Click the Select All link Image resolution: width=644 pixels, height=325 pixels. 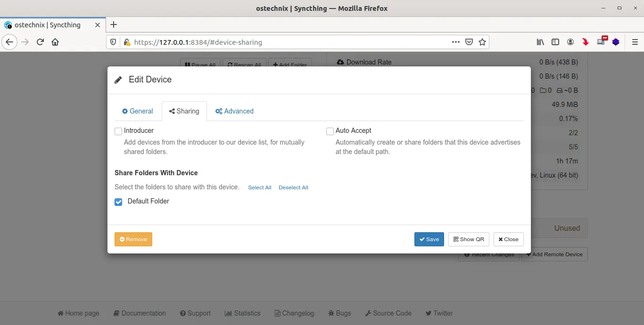(x=259, y=187)
